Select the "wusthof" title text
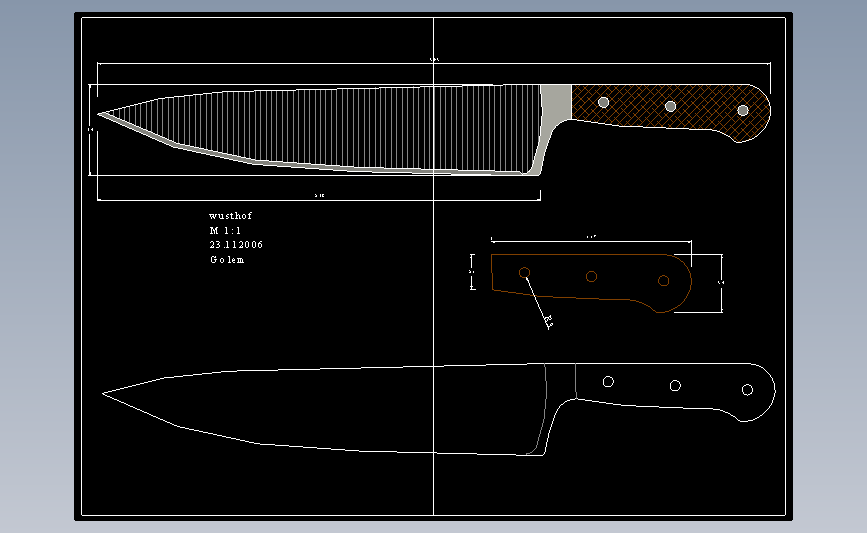This screenshot has width=867, height=533. [x=230, y=216]
